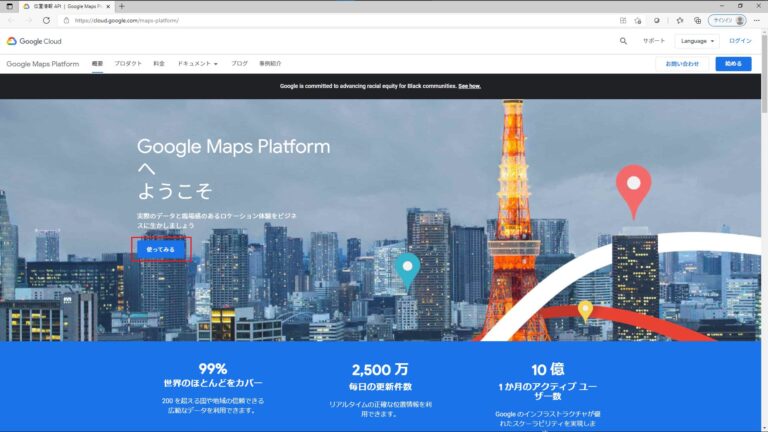768x432 pixels.
Task: Select the プロダクト tab
Action: tap(128, 64)
